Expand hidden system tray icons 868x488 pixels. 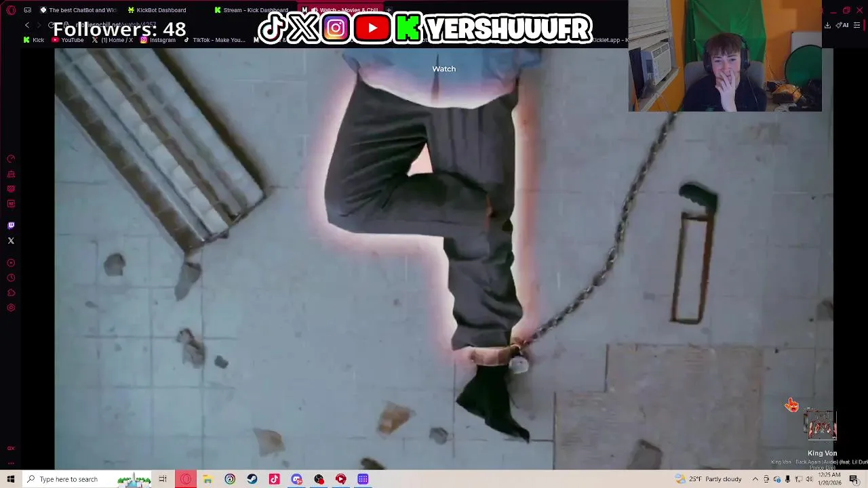tap(755, 479)
